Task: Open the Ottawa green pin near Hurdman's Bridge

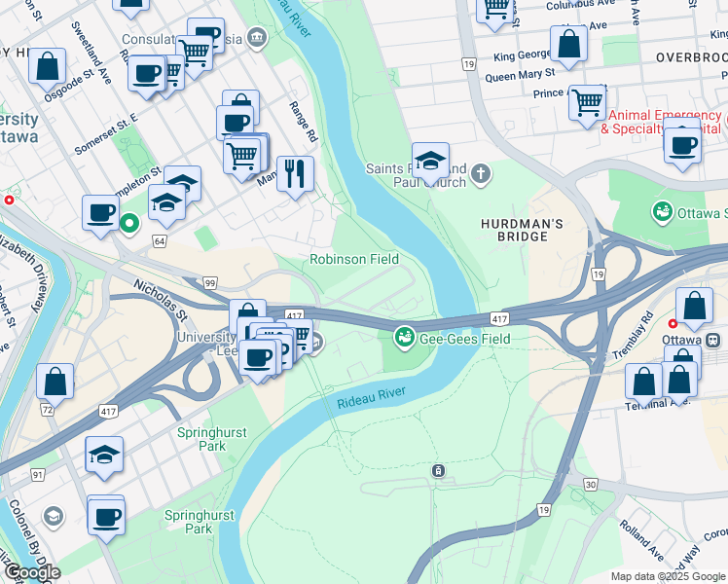Action: (663, 212)
